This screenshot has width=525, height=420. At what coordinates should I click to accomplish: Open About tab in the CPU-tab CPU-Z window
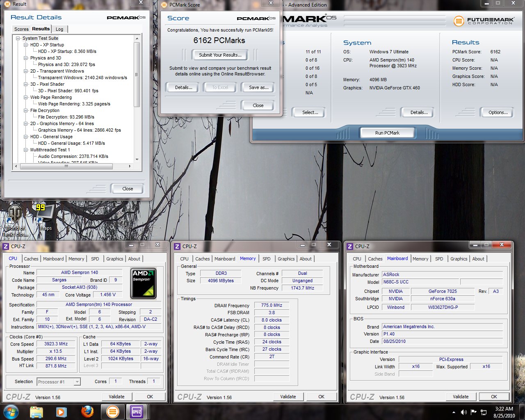(134, 259)
